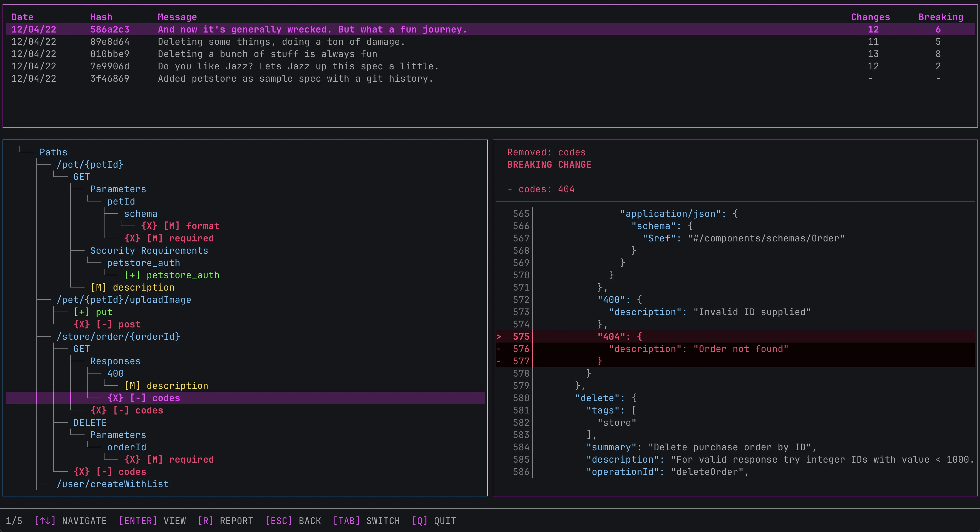The image size is (980, 532).
Task: Expand the /pet/{petId}/uploadImage path node
Action: (x=124, y=300)
